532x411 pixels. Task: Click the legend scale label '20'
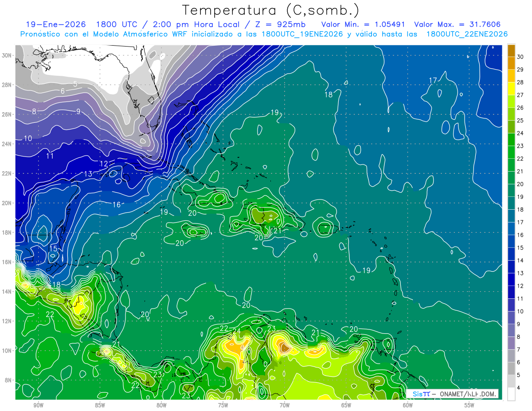point(520,184)
